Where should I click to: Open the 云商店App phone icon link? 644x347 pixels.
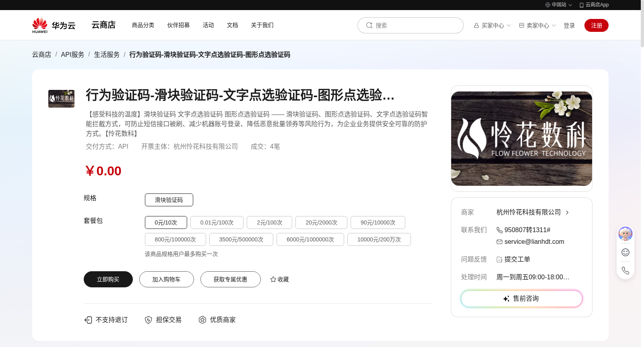[x=582, y=5]
